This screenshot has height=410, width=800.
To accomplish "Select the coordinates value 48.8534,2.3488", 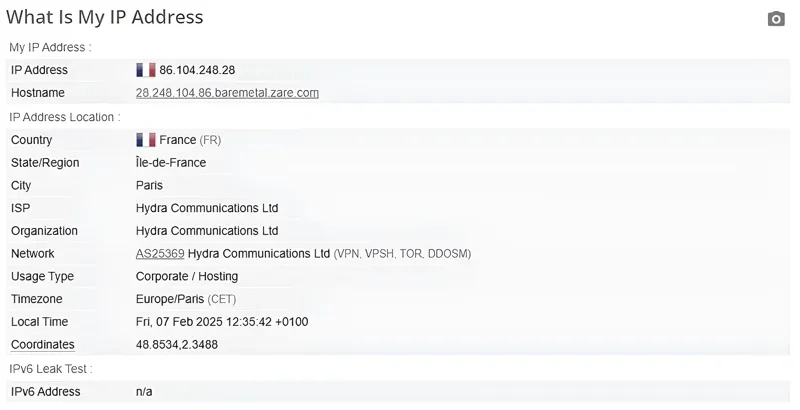I will 177,345.
